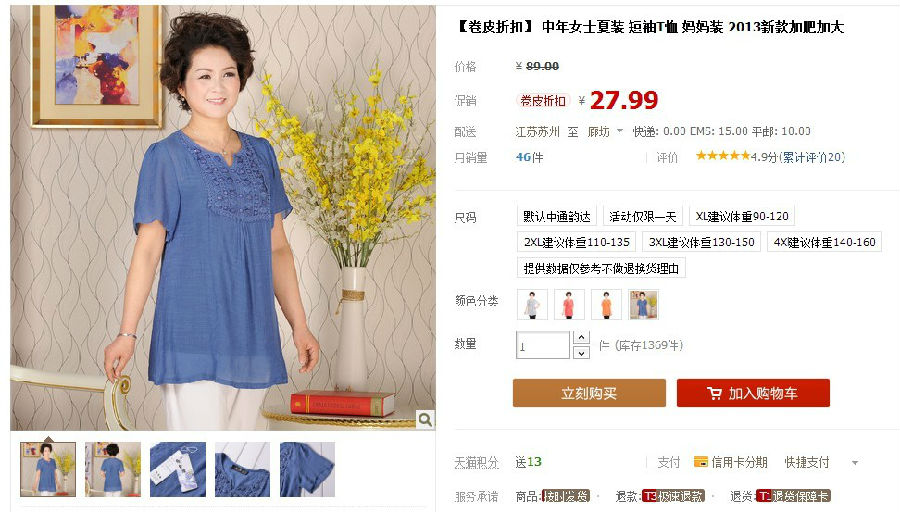
Task: Increase quantity with the up arrow
Action: click(x=581, y=338)
